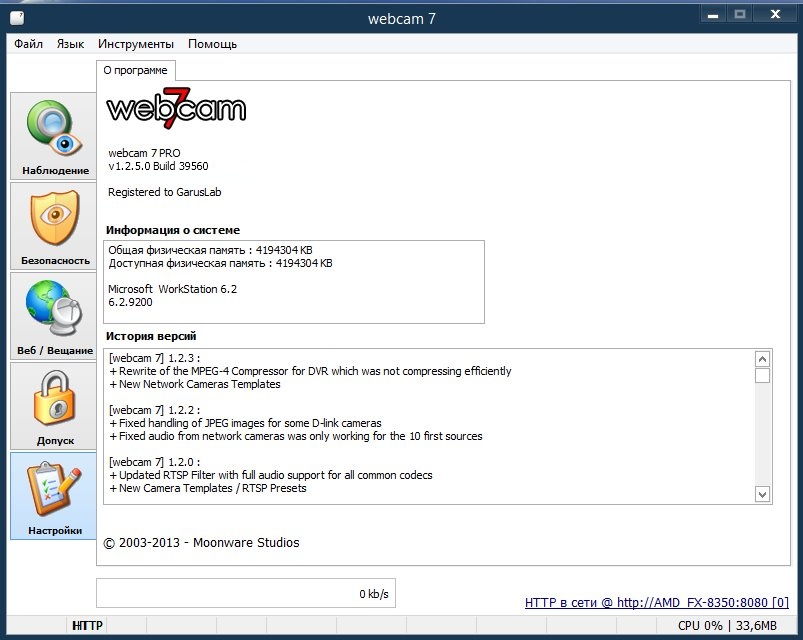Click the title bar application icon
Image resolution: width=803 pixels, height=640 pixels.
13,17
